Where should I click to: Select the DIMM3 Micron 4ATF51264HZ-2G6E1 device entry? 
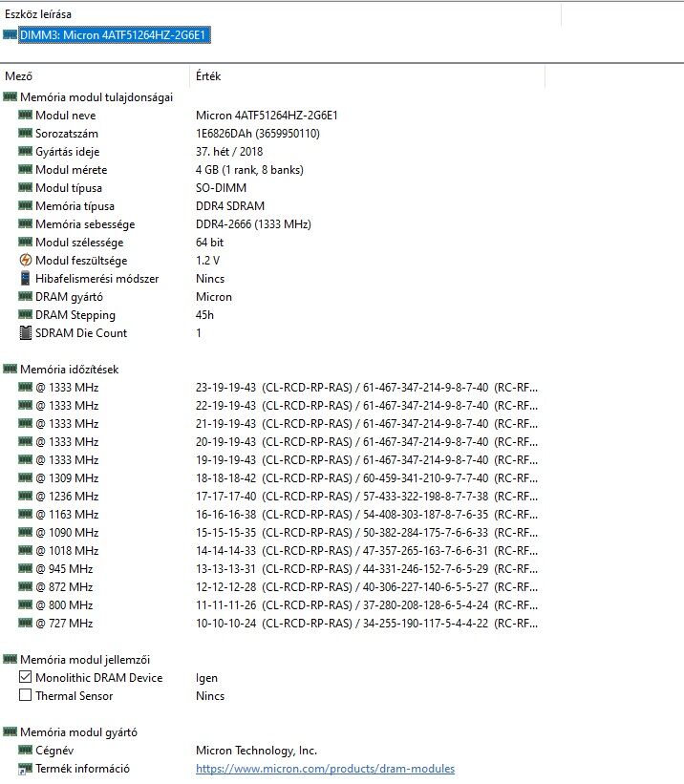115,35
